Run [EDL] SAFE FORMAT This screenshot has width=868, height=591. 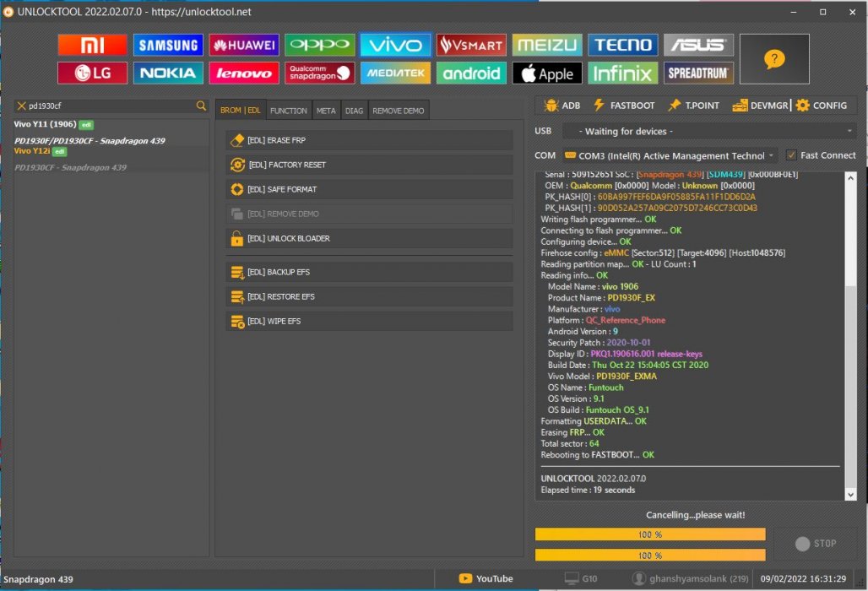click(x=369, y=189)
